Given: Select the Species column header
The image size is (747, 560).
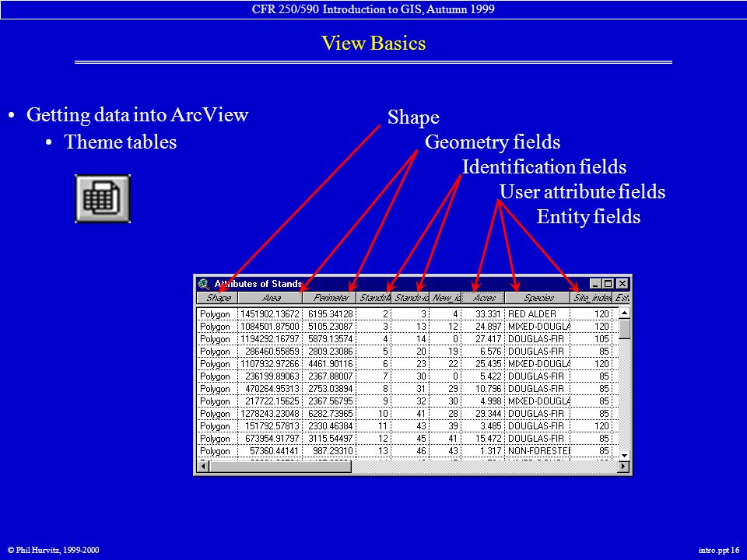Looking at the screenshot, I should [x=538, y=298].
